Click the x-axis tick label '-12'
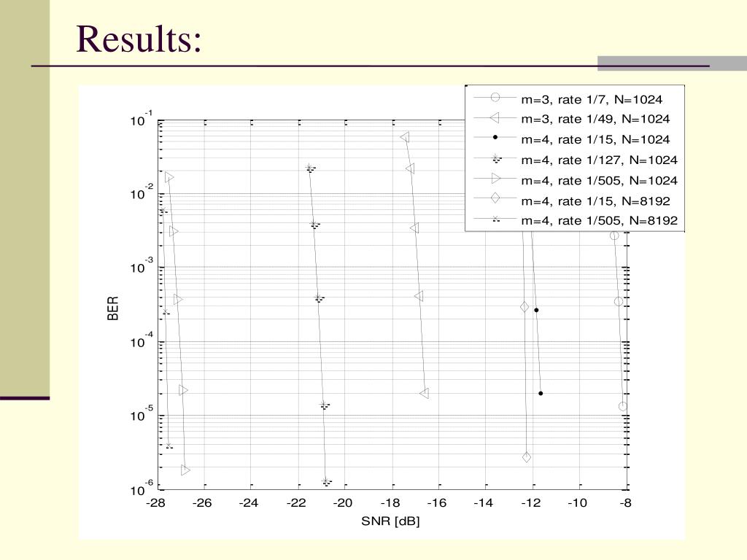 (531, 503)
